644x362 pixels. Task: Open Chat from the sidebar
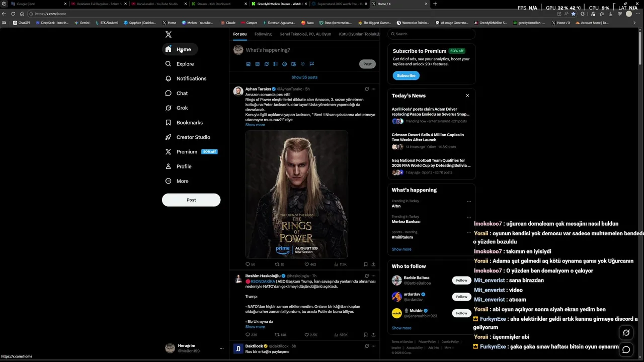point(177,93)
